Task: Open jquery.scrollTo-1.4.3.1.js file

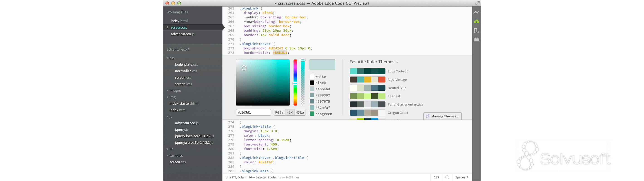Action: (194, 143)
